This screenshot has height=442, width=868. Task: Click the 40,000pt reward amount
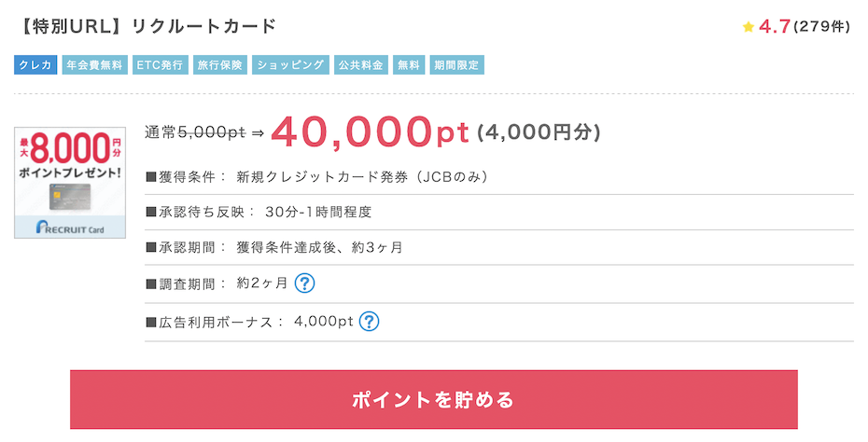pyautogui.click(x=370, y=132)
